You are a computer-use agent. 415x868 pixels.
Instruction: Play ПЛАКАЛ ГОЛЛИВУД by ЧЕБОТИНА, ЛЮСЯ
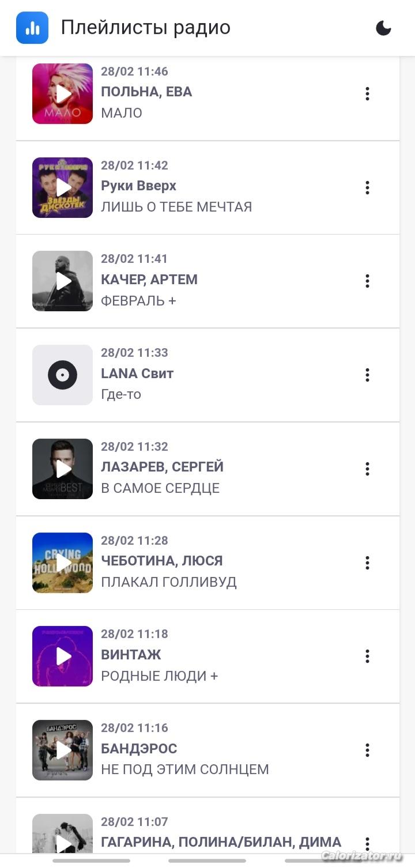(62, 563)
